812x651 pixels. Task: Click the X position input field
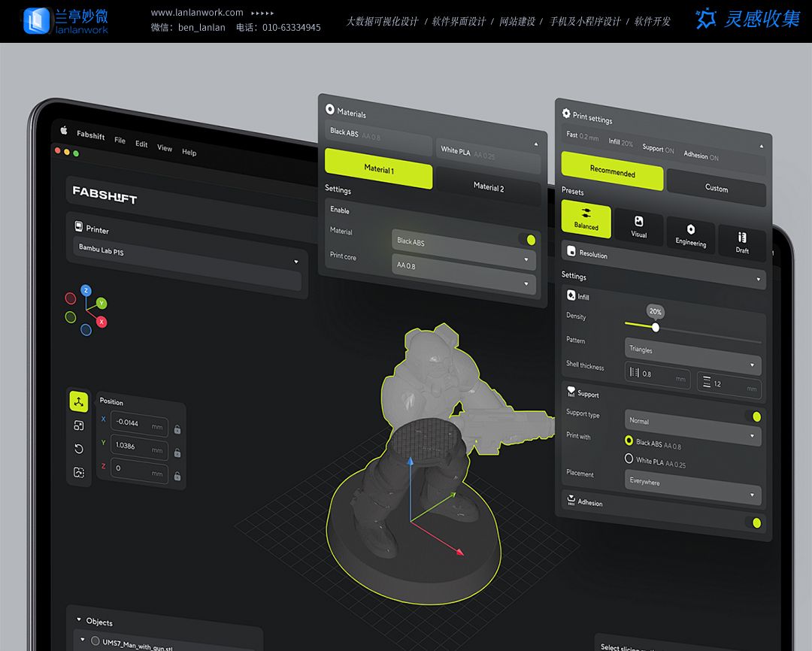click(139, 424)
